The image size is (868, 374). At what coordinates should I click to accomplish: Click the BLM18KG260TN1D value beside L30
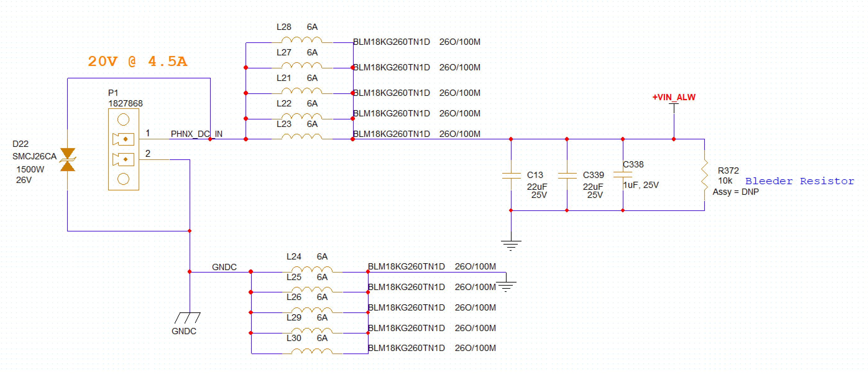[x=406, y=348]
